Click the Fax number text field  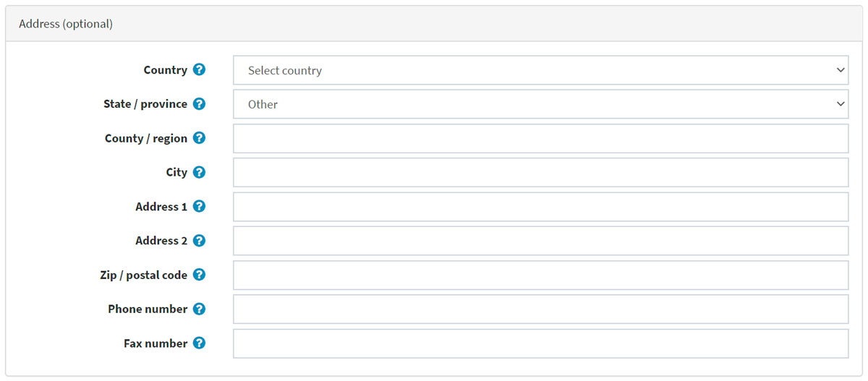coord(540,343)
